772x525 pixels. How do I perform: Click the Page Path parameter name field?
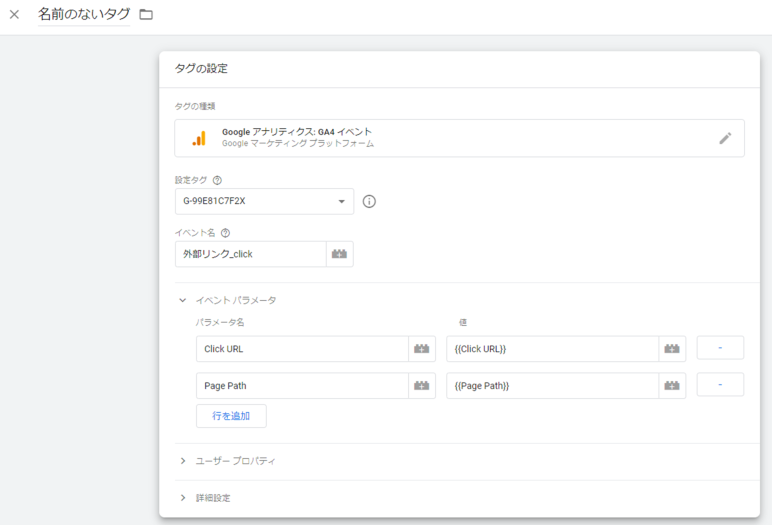302,386
